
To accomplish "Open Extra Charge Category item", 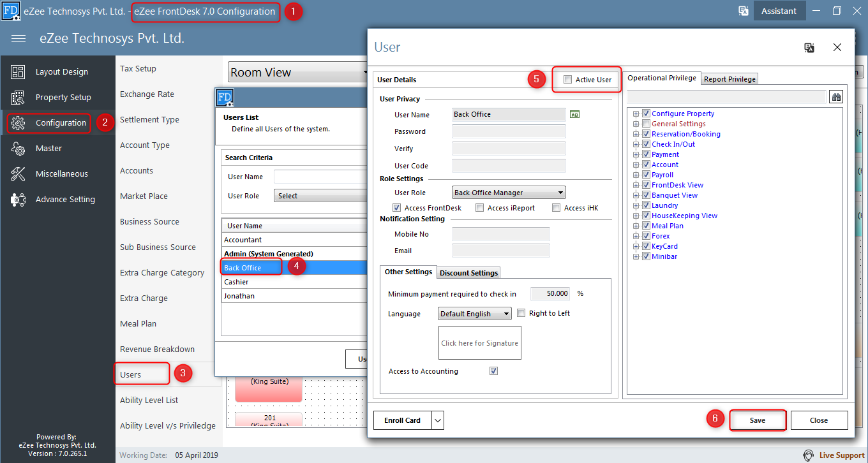I will click(162, 272).
